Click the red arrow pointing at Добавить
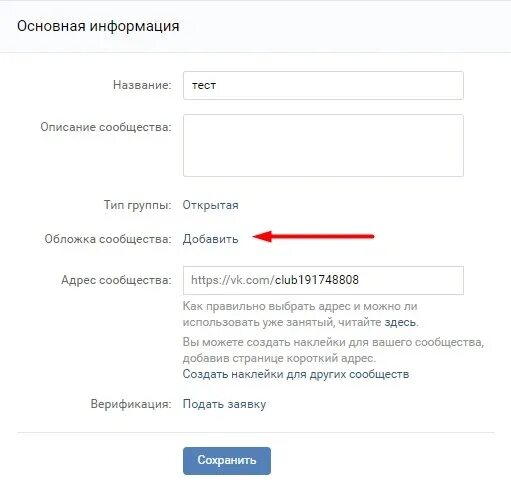Viewport: 511px width, 493px height. click(x=313, y=236)
